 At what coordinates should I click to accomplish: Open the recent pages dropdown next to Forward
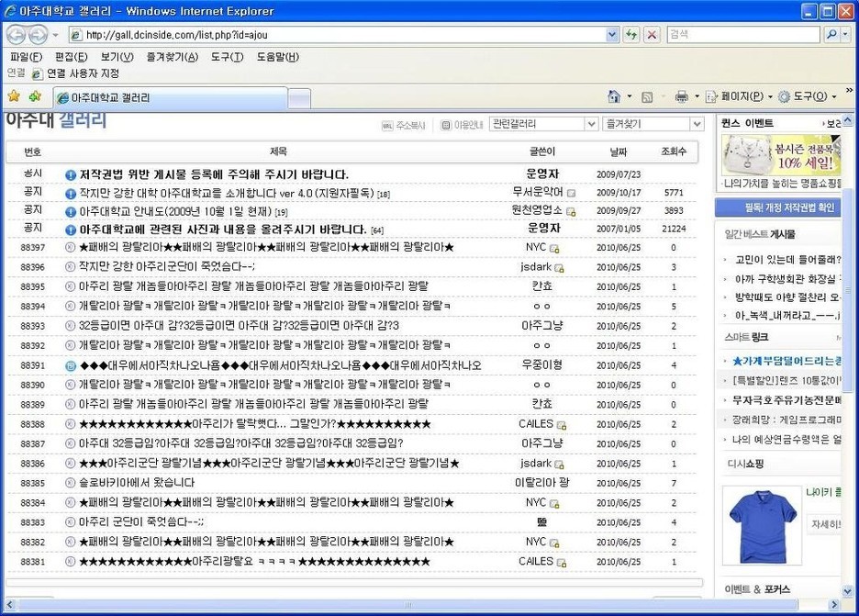pos(55,36)
